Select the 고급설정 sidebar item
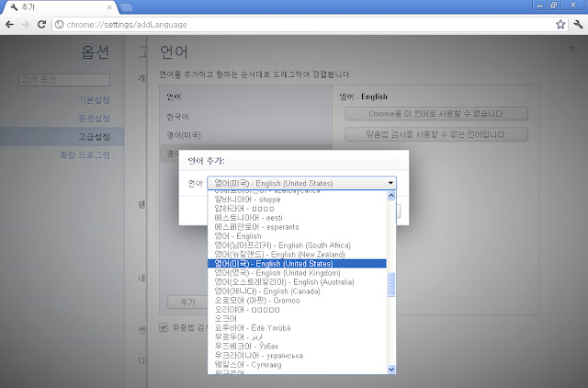The image size is (588, 388). click(62, 137)
